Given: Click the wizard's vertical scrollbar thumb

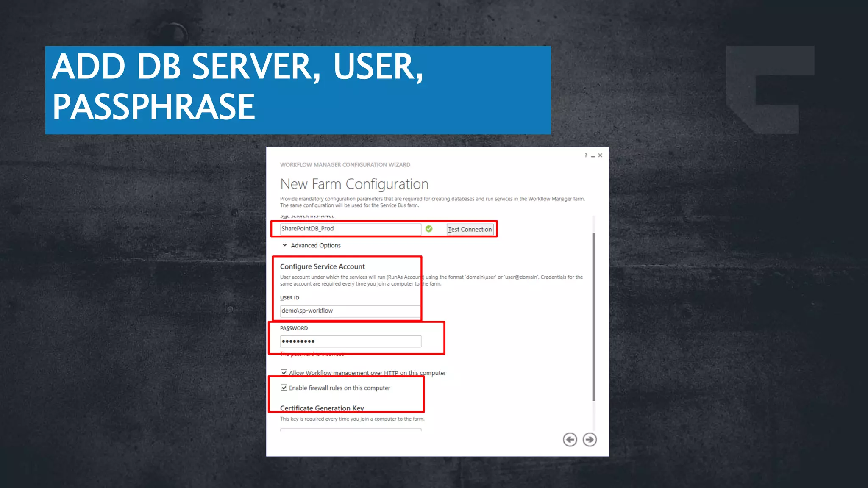Looking at the screenshot, I should pyautogui.click(x=593, y=316).
